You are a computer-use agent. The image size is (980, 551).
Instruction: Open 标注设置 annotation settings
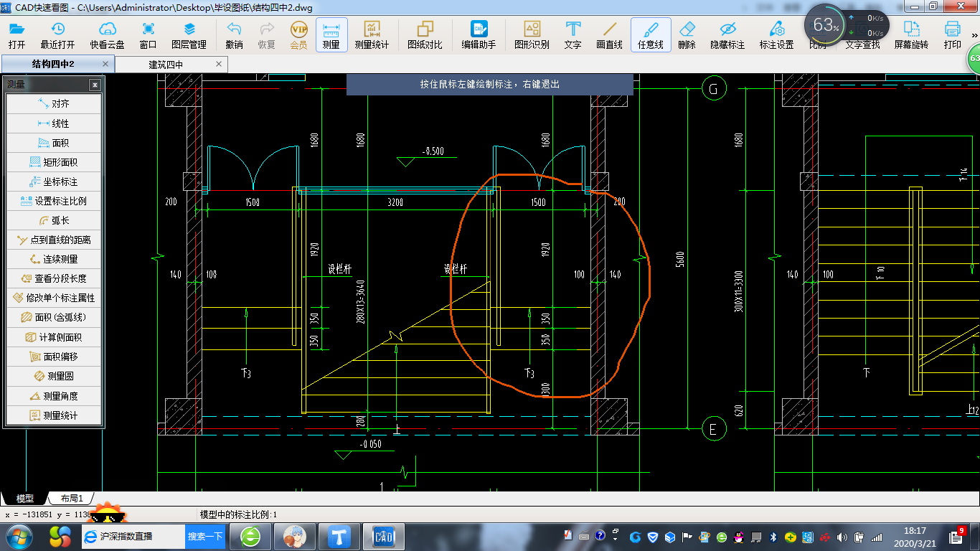[777, 35]
